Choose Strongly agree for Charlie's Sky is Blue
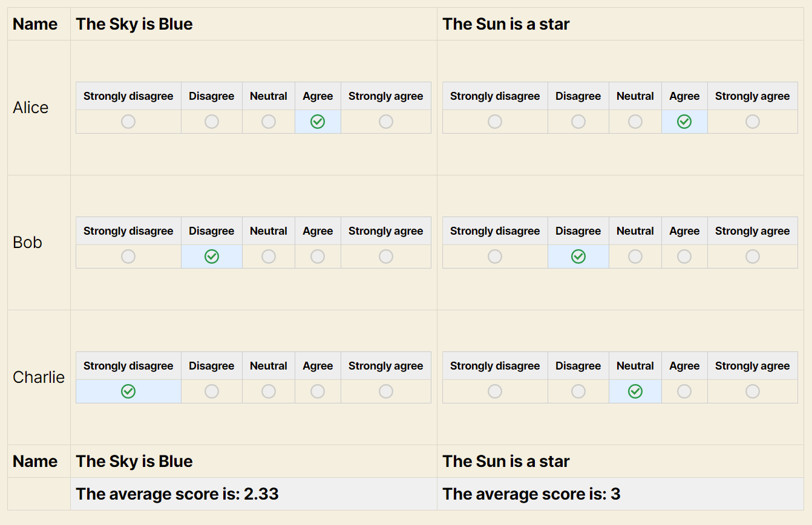This screenshot has height=525, width=812. point(386,391)
